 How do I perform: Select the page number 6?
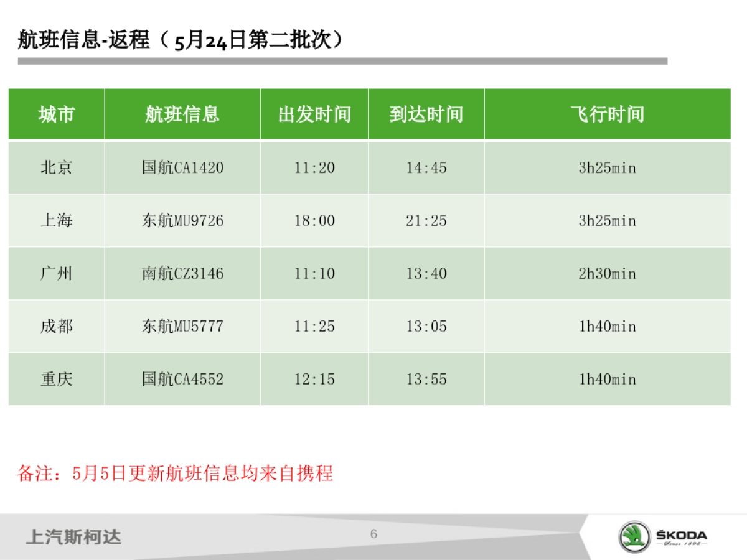(x=374, y=533)
